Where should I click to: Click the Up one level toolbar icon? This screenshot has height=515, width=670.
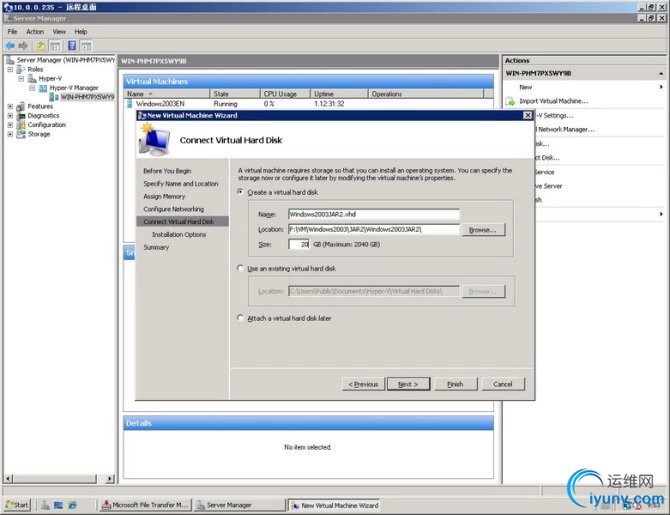pyautogui.click(x=41, y=45)
